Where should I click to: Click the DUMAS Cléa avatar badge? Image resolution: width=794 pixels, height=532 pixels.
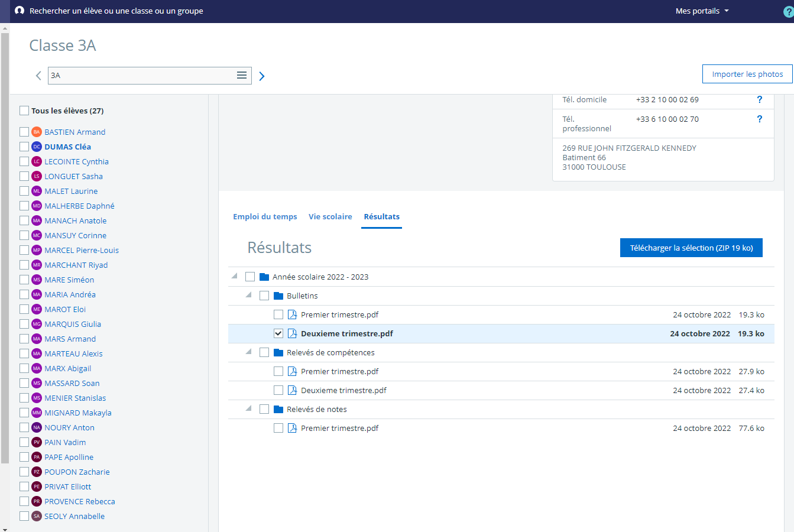click(x=37, y=147)
